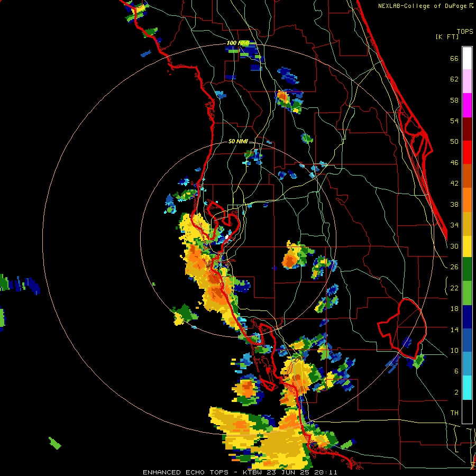
Task: Click the 50 NMI range ring label
Action: 237,141
